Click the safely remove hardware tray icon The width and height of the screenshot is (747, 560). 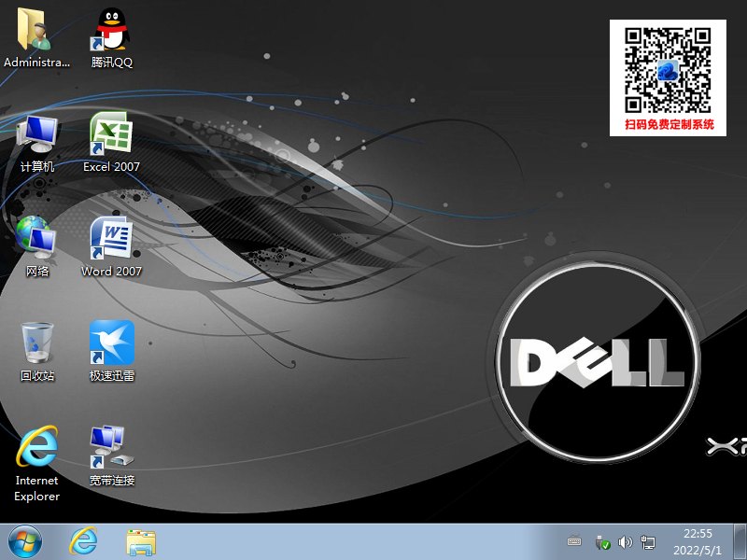click(602, 542)
